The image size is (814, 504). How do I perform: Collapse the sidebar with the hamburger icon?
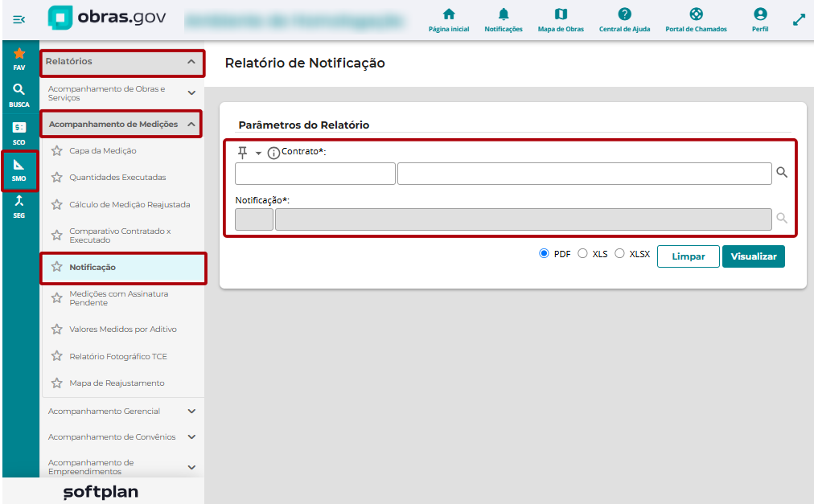point(18,20)
